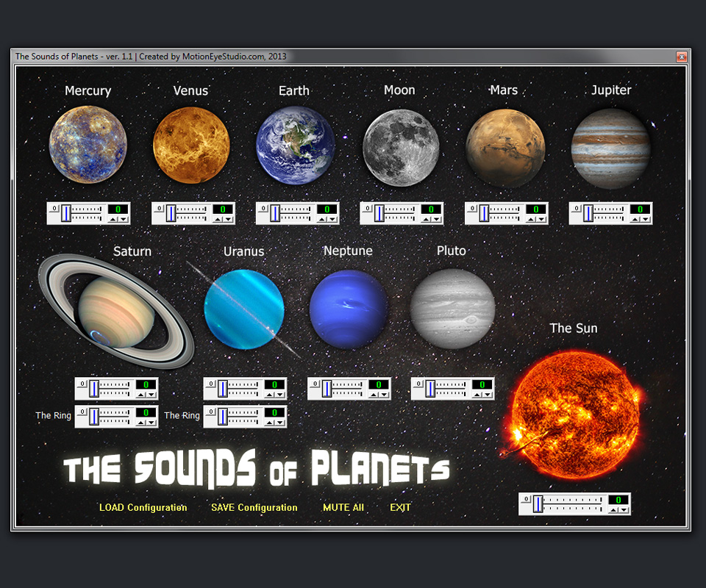This screenshot has width=706, height=588.
Task: Decrease Neptune volume with down arrow
Action: coord(384,395)
